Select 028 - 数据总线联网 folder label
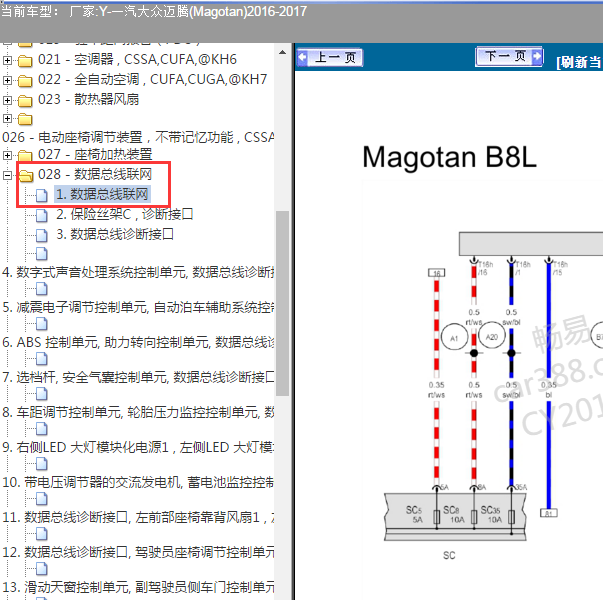The height and width of the screenshot is (600, 603). pyautogui.click(x=95, y=175)
